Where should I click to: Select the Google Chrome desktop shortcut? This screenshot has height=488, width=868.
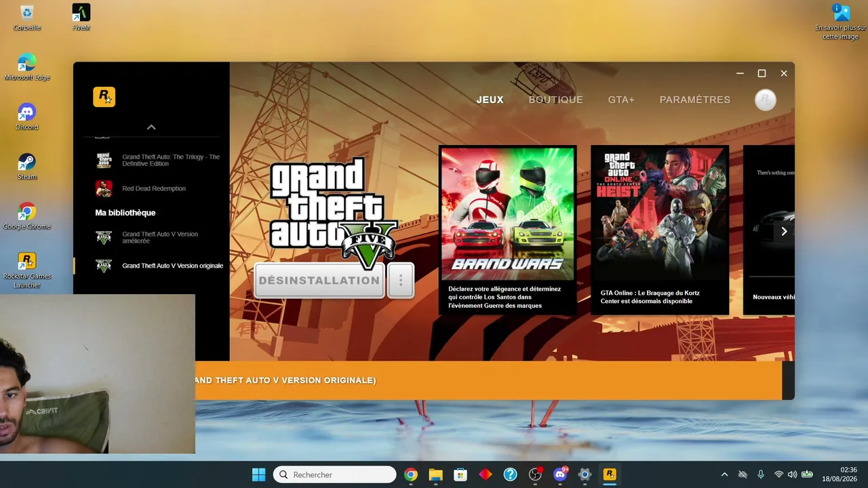27,216
